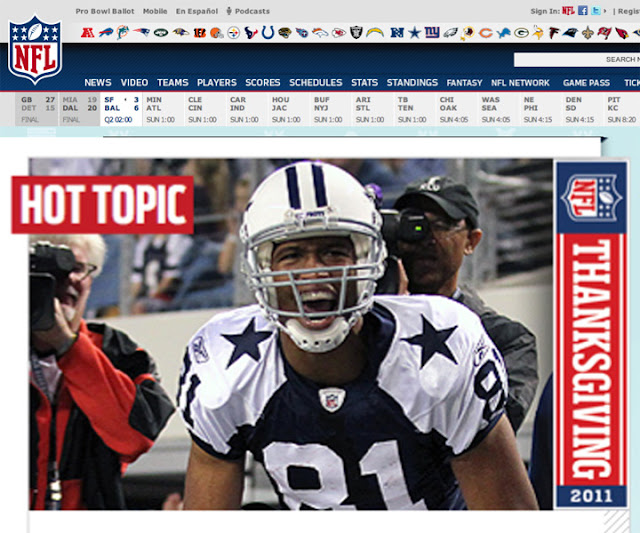Open the Pro Bowl Ballot link
The image size is (640, 533).
(105, 11)
